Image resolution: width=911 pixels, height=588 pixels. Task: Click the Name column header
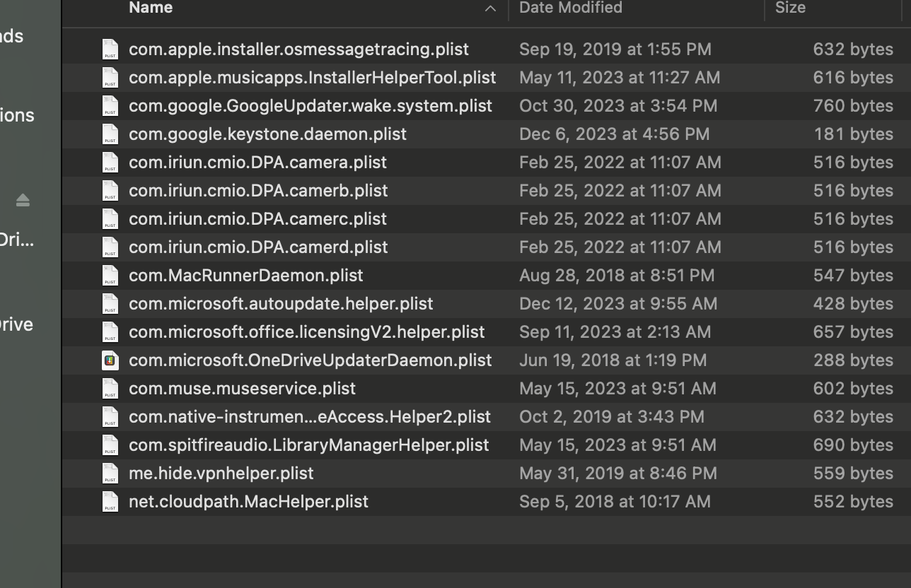tap(151, 8)
